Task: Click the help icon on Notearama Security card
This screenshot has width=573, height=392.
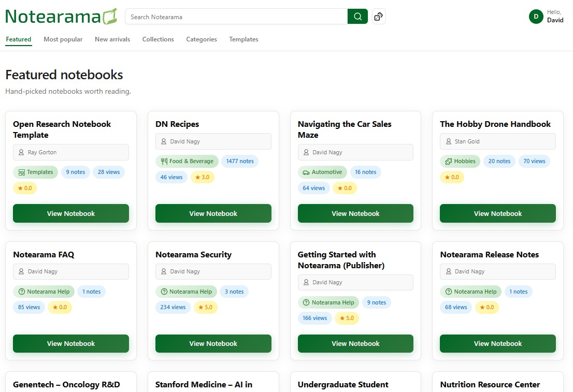Action: [164, 292]
